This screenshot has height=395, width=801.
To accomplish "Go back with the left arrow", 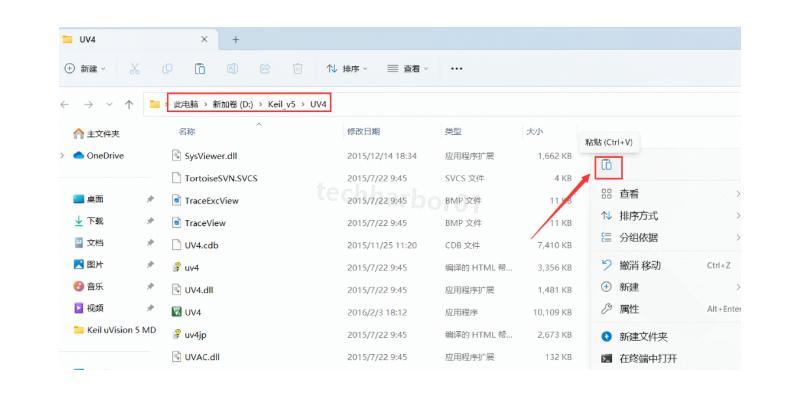I will [64, 104].
